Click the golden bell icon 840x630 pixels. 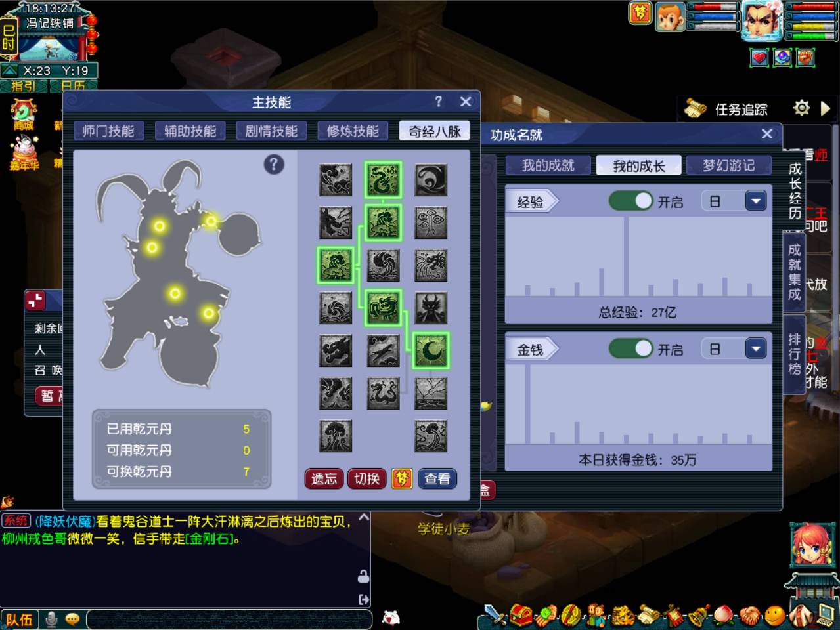[x=699, y=615]
